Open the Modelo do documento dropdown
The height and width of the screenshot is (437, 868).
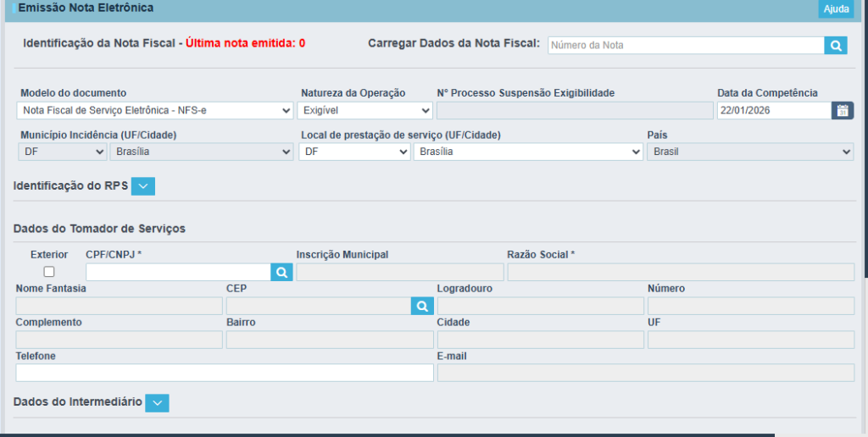pos(155,110)
